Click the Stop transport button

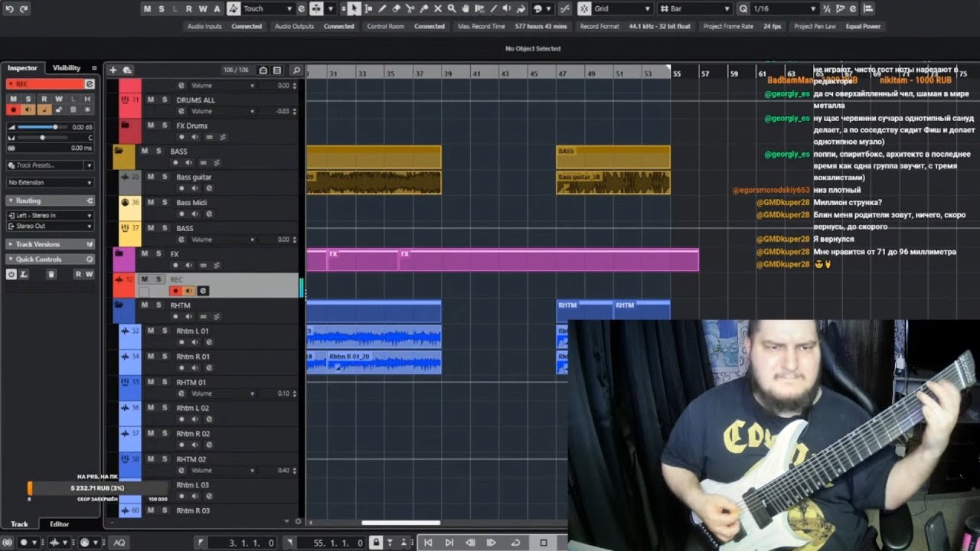tap(544, 543)
